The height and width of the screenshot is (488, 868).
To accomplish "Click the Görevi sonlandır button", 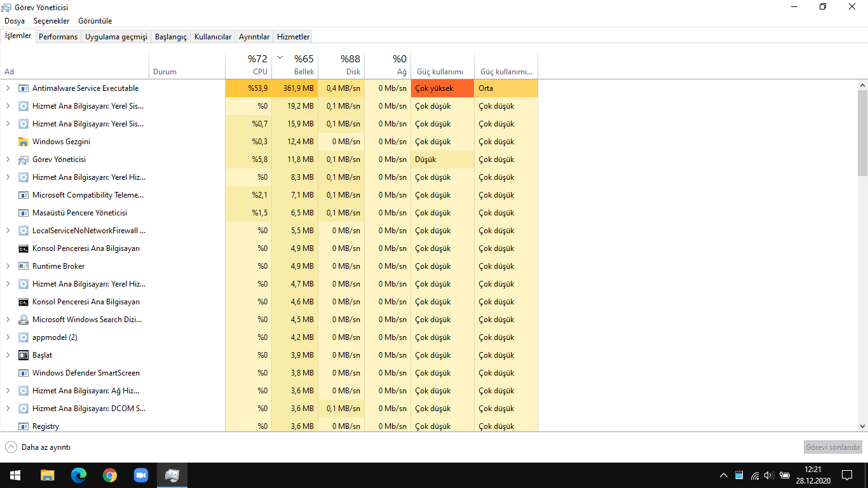I will click(x=833, y=447).
